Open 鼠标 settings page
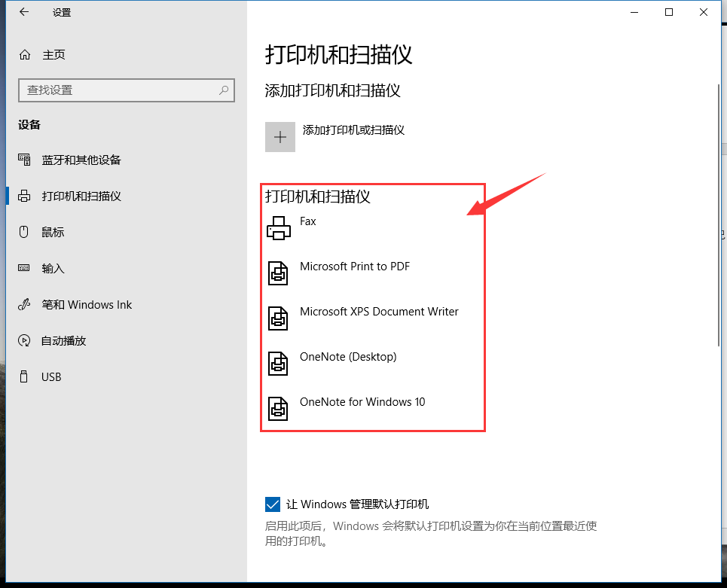 coord(53,232)
